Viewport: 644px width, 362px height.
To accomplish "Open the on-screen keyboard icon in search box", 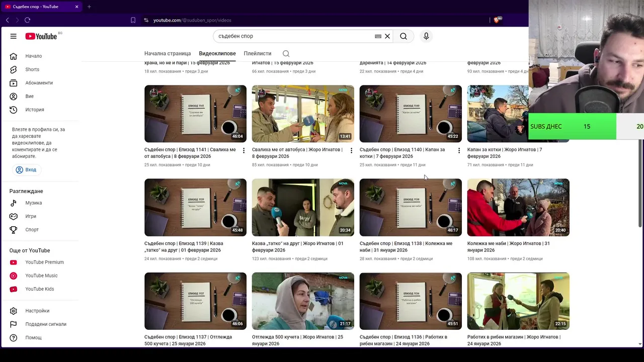I will [378, 36].
